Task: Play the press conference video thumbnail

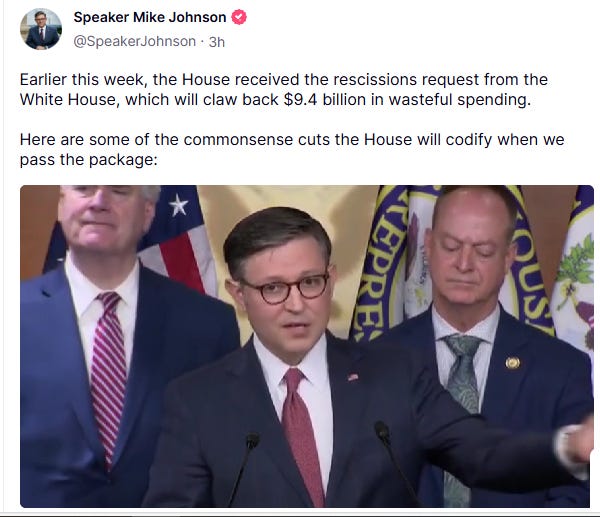Action: [x=307, y=346]
